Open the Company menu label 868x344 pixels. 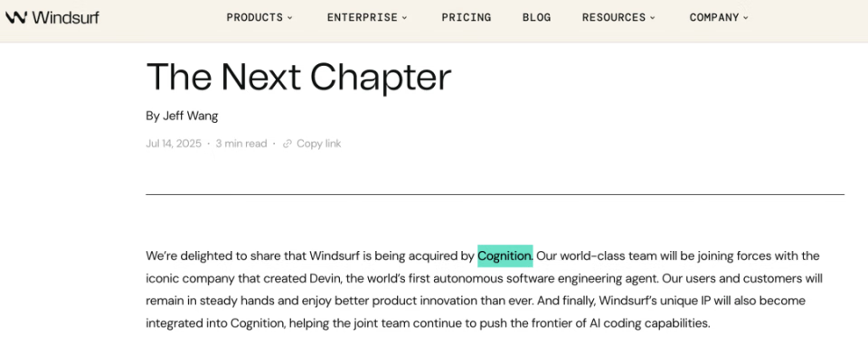[x=714, y=17]
